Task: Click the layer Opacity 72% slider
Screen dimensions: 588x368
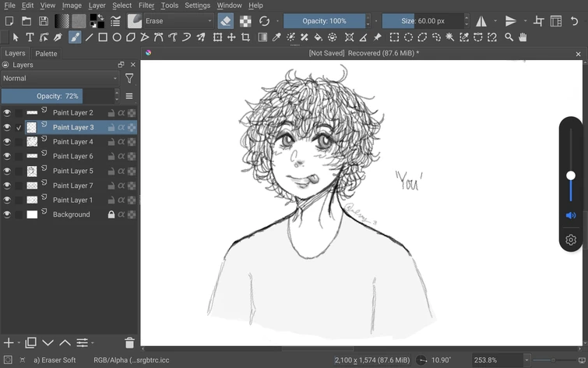Action: point(58,96)
